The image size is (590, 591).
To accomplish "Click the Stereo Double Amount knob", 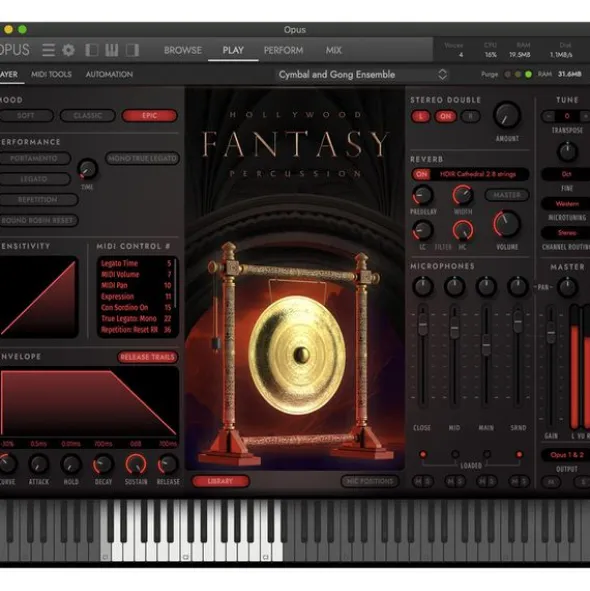I will (x=507, y=115).
